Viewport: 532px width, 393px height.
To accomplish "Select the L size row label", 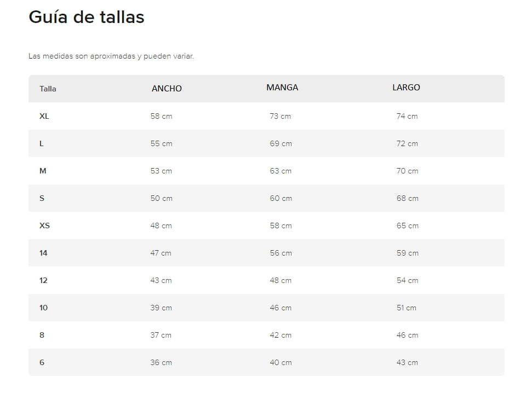I will [42, 143].
